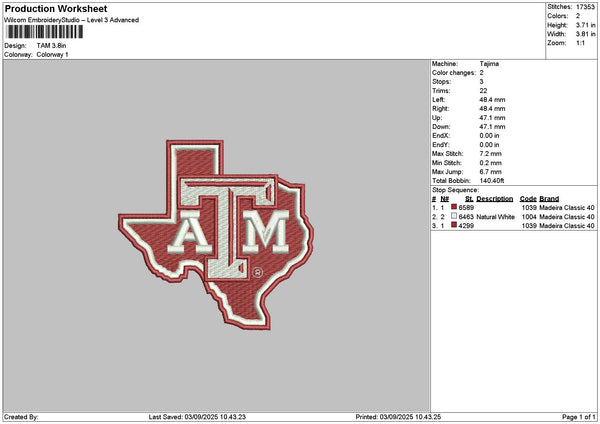
Task: Click the Total Bobbin value 140.40ft
Action: click(492, 181)
